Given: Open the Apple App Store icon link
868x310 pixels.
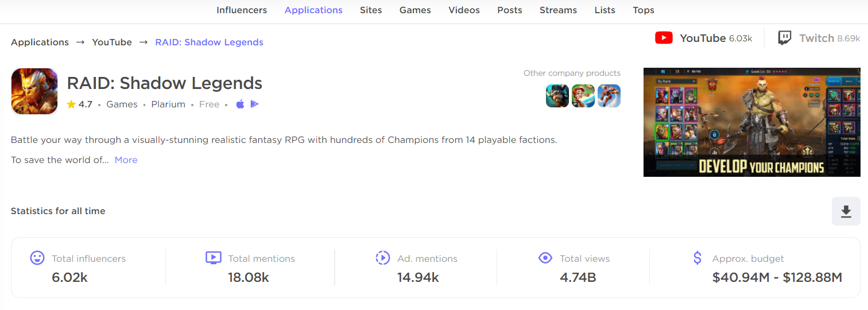Looking at the screenshot, I should coord(240,104).
